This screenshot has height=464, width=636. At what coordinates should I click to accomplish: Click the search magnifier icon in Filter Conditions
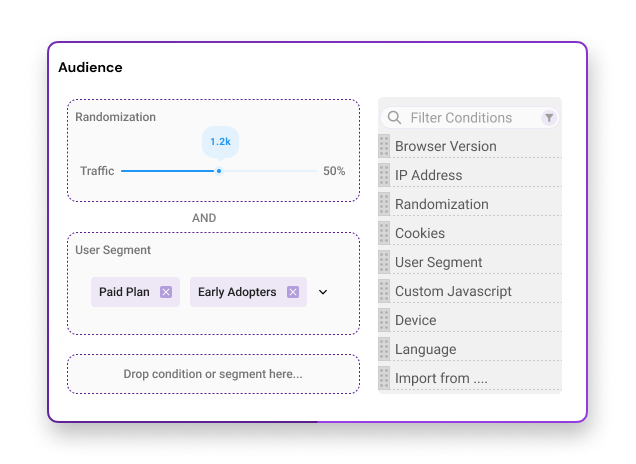click(x=394, y=118)
